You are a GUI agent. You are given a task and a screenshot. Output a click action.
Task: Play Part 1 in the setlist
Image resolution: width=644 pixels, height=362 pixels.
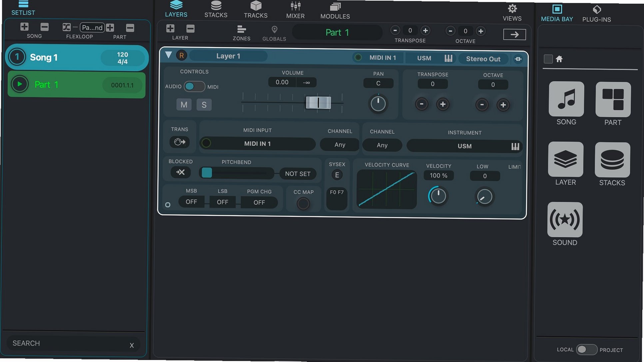pyautogui.click(x=20, y=84)
